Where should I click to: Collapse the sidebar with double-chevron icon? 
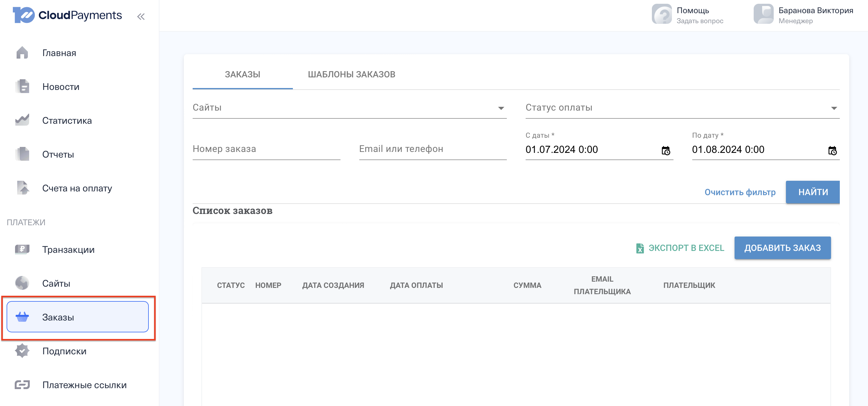[141, 16]
